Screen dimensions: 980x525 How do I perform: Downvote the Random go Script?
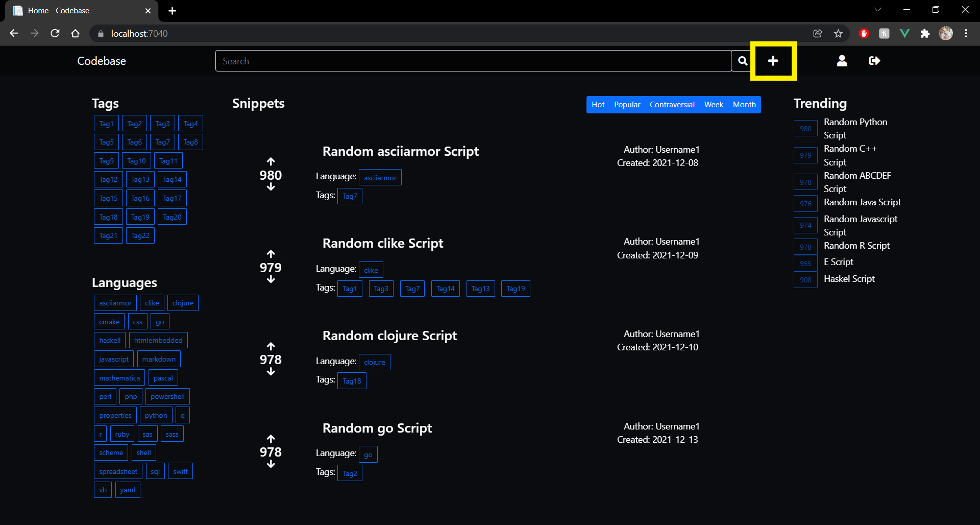(x=271, y=464)
